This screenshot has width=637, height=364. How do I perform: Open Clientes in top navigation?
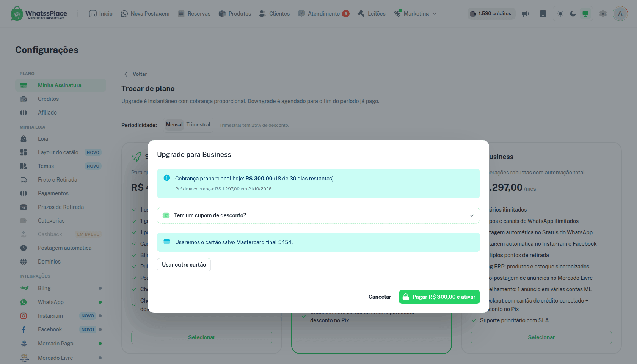275,14
